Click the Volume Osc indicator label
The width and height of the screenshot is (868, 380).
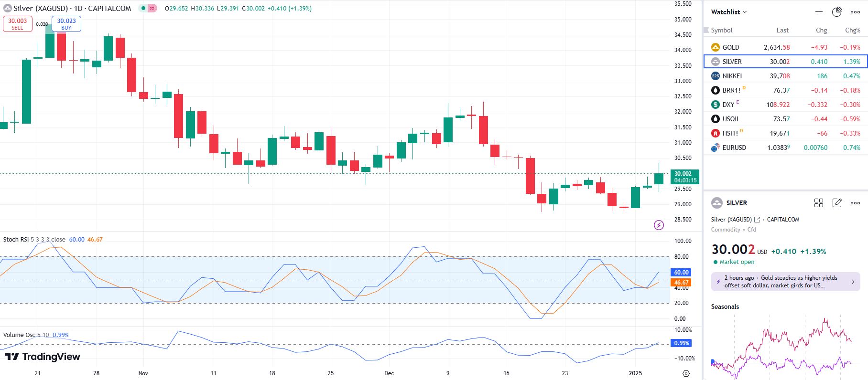(26, 335)
